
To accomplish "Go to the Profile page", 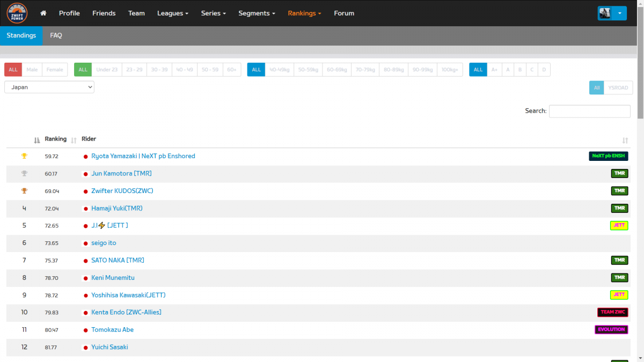I will (x=69, y=13).
